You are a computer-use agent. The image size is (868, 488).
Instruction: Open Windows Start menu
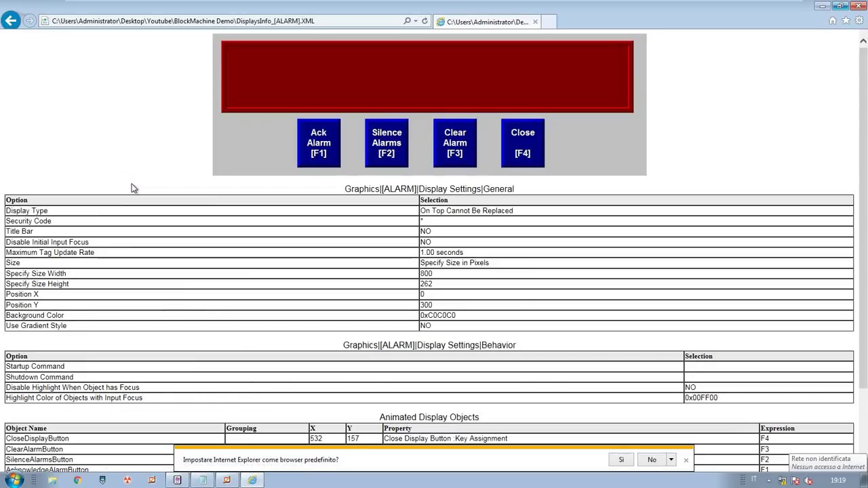click(14, 480)
